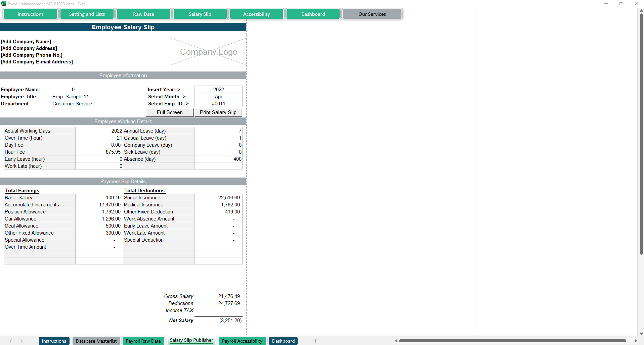
Task: Open the Emp. ID cell showing #0011
Action: coord(218,104)
